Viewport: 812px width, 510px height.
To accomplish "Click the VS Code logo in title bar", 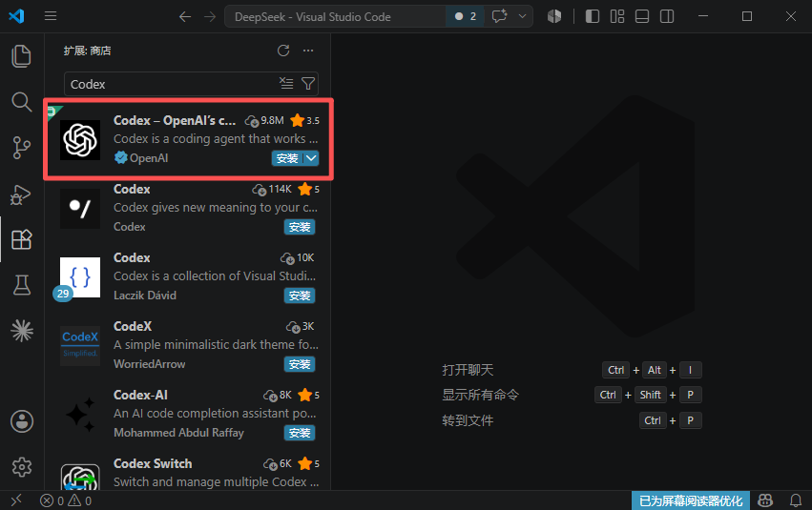I will [16, 16].
